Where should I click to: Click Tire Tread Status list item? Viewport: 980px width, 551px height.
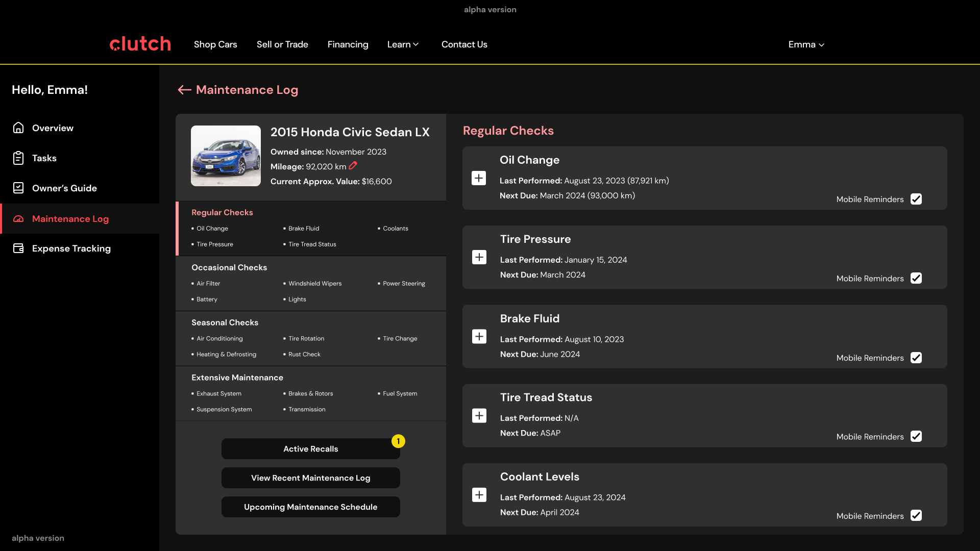(x=312, y=244)
